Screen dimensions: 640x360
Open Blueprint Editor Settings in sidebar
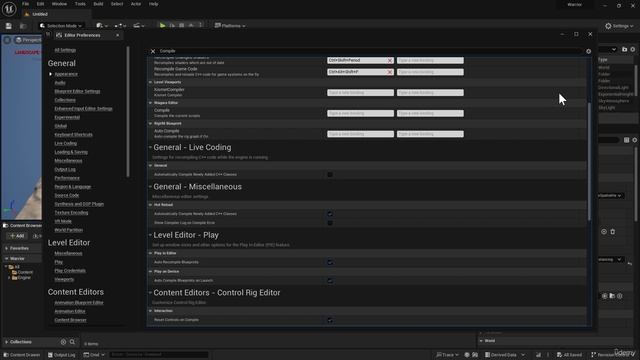point(77,91)
